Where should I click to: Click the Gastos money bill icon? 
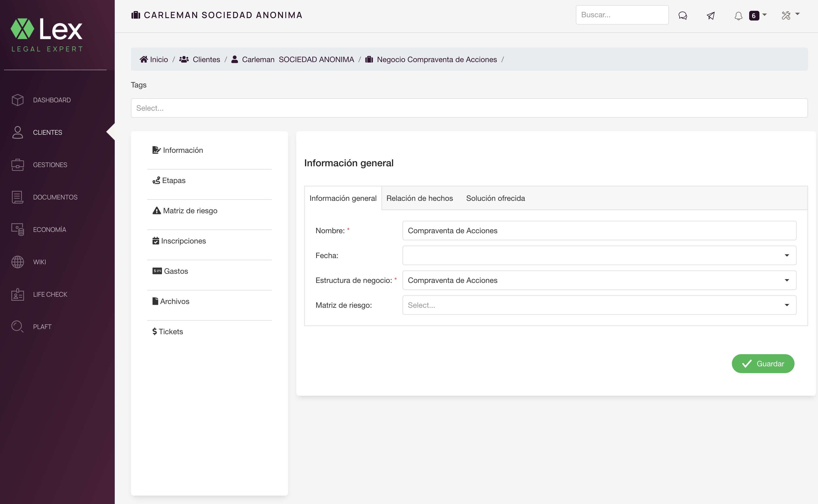[157, 271]
